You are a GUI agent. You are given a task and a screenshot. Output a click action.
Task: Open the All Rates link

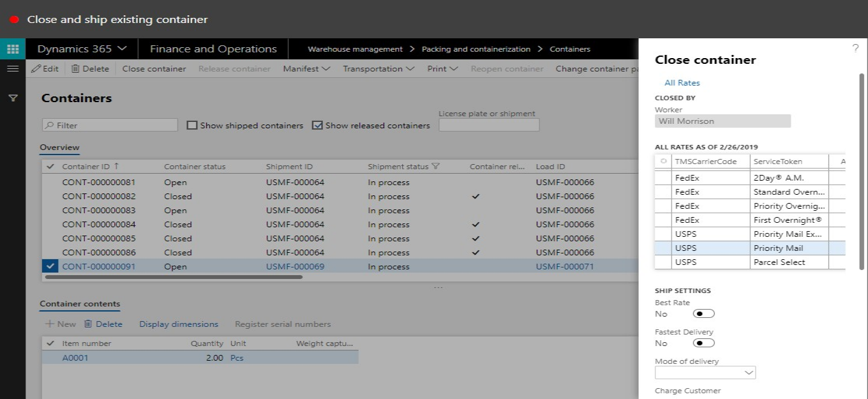click(x=682, y=83)
